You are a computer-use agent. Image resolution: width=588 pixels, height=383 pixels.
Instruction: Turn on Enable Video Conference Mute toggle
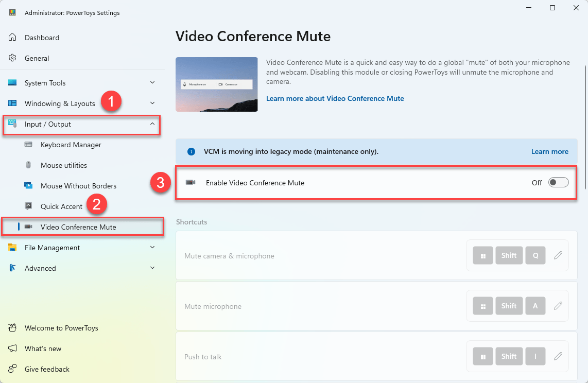(558, 183)
